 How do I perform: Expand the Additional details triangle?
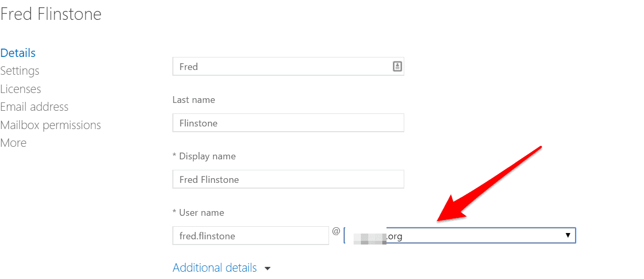(268, 269)
